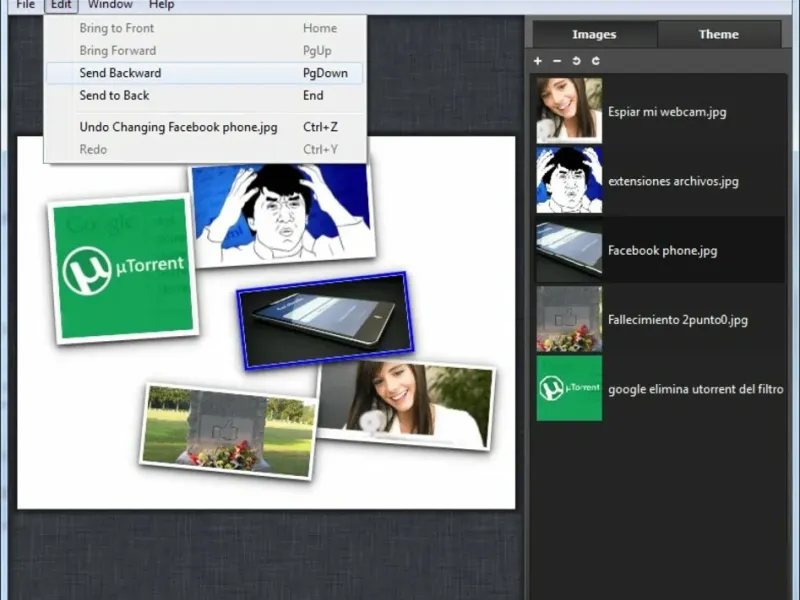Select the Images tab
Image resolution: width=800 pixels, height=600 pixels.
pos(594,34)
